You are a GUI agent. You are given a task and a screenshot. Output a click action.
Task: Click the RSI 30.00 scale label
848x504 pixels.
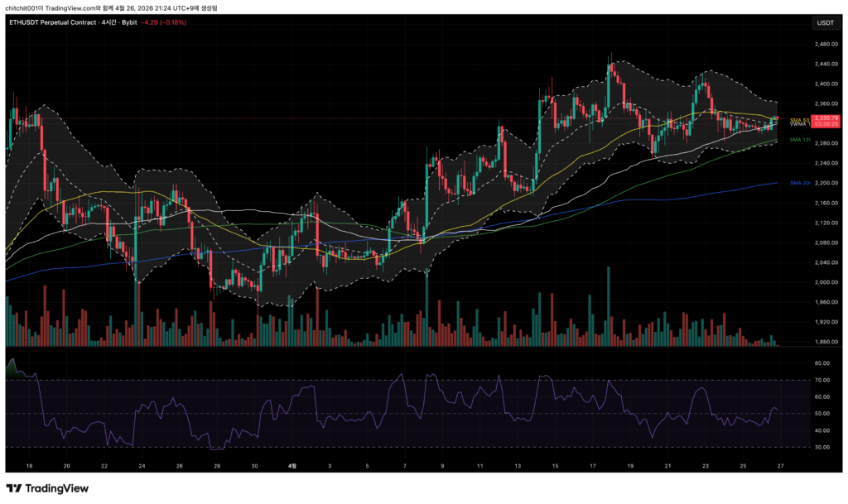(x=822, y=447)
